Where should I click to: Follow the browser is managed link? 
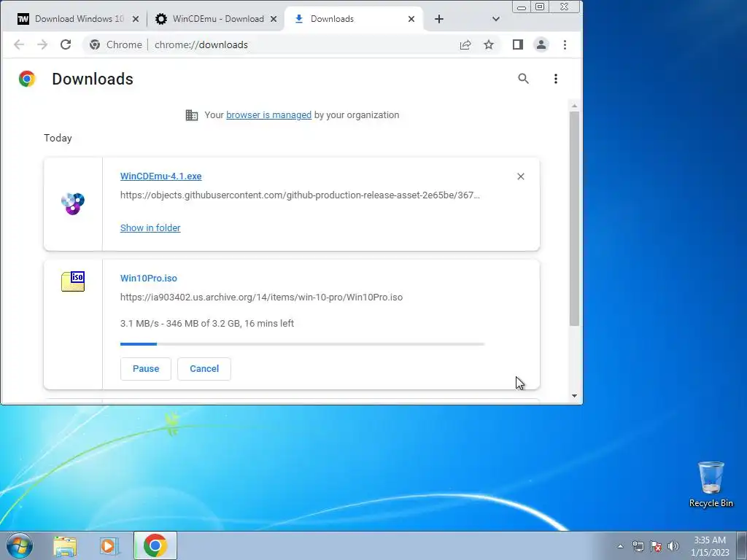point(268,115)
